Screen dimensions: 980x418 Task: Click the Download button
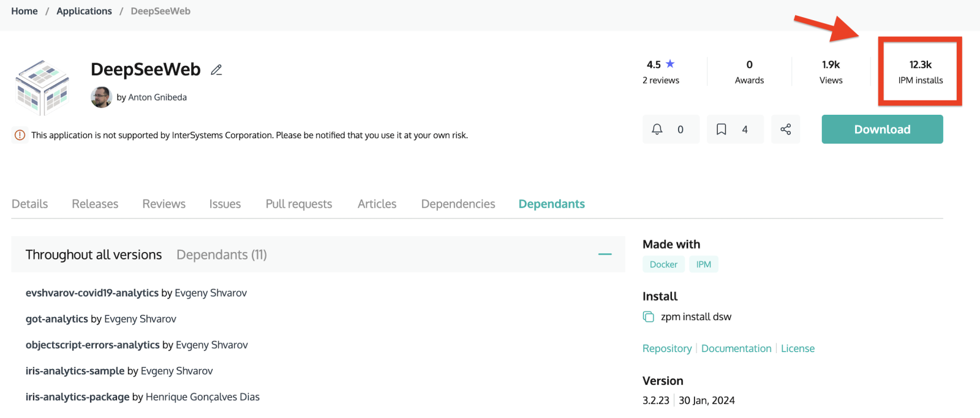(x=883, y=129)
